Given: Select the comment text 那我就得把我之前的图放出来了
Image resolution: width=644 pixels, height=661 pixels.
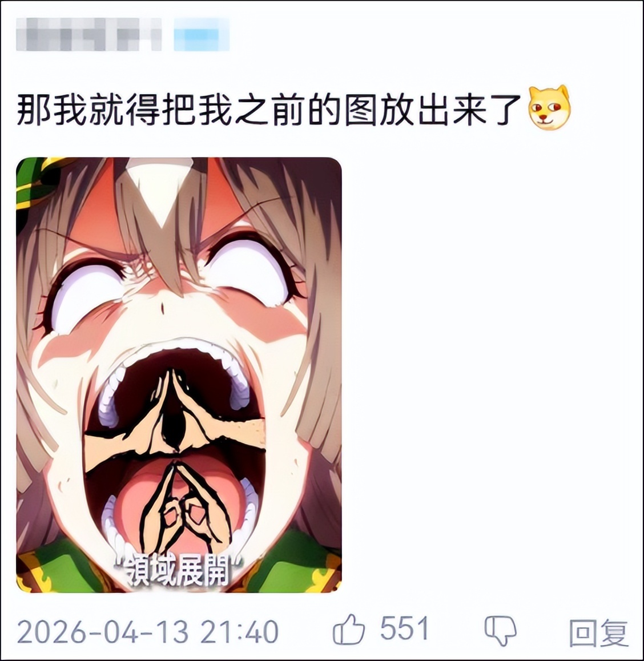Looking at the screenshot, I should click(x=271, y=111).
